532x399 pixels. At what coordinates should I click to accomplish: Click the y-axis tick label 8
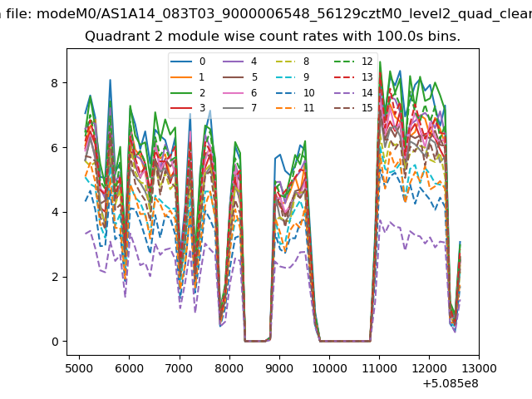tap(56, 83)
